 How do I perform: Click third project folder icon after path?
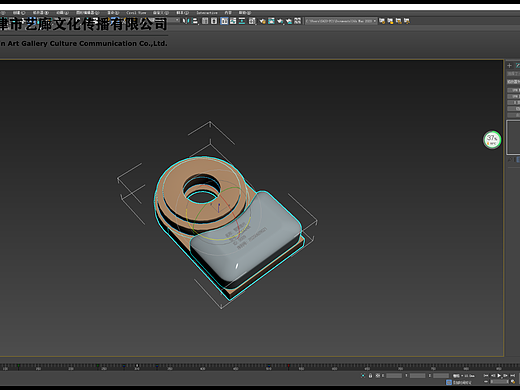399,21
